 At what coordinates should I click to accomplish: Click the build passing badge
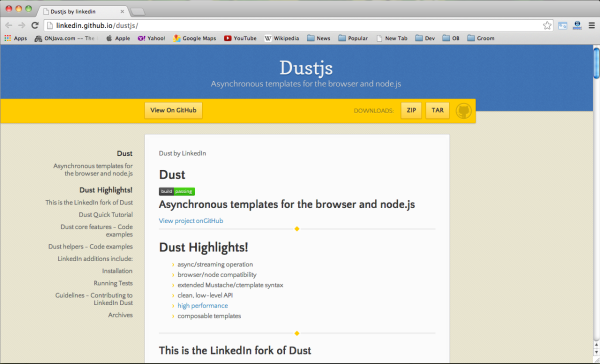point(177,191)
